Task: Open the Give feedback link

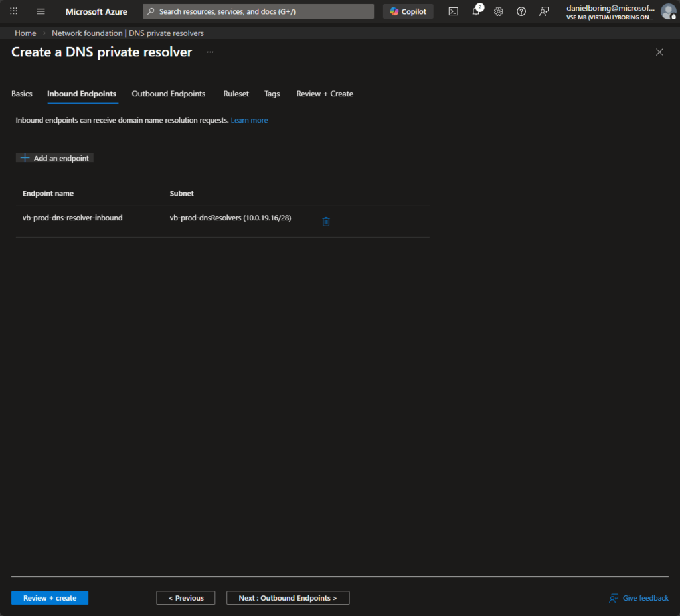Action: coord(639,598)
